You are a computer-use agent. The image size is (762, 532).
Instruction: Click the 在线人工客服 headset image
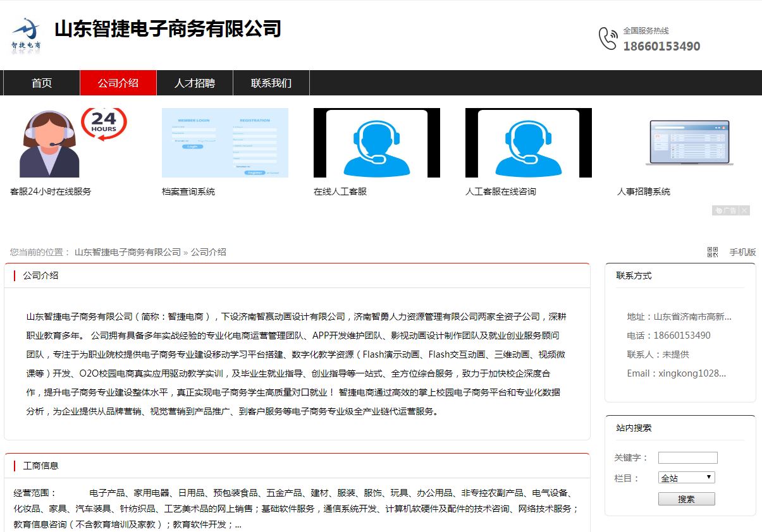click(x=376, y=143)
